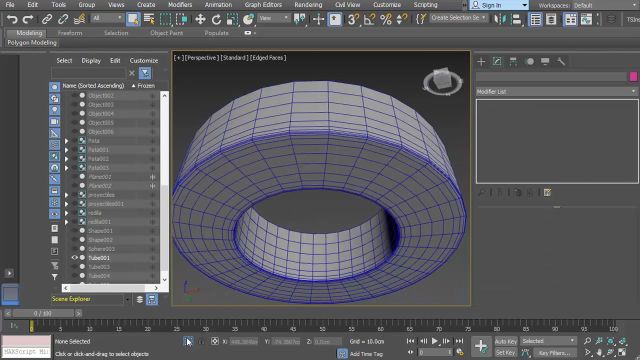This screenshot has width=640, height=360.
Task: Click the ViewCube navigation widget
Action: 442,81
